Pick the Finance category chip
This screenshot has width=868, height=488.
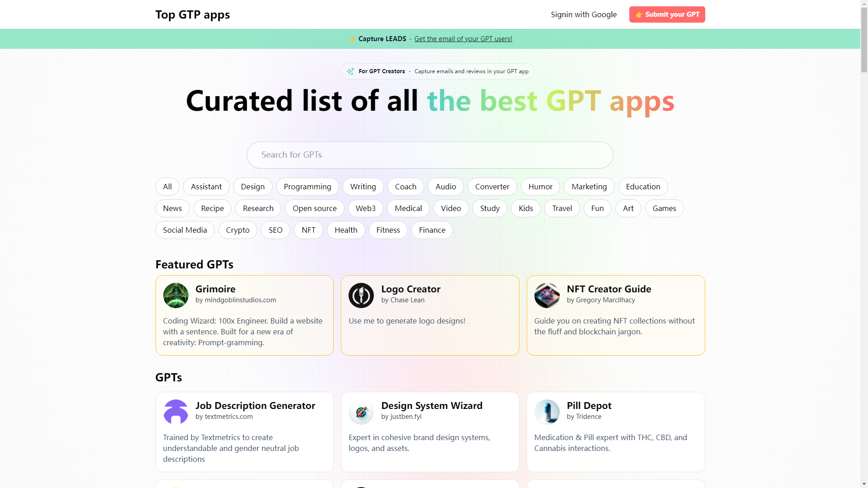pyautogui.click(x=432, y=230)
